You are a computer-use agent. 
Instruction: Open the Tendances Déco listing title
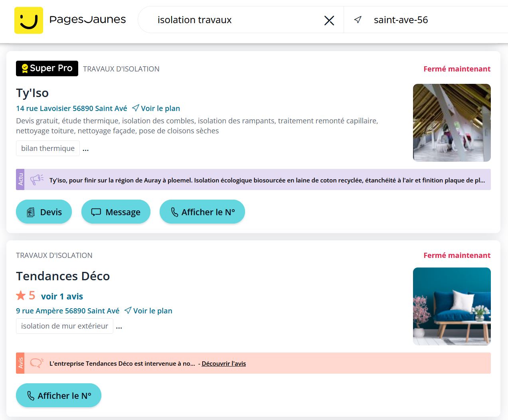[x=63, y=276]
